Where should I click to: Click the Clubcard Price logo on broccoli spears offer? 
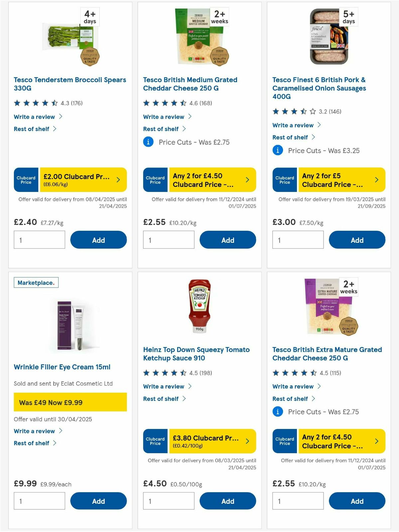click(26, 180)
